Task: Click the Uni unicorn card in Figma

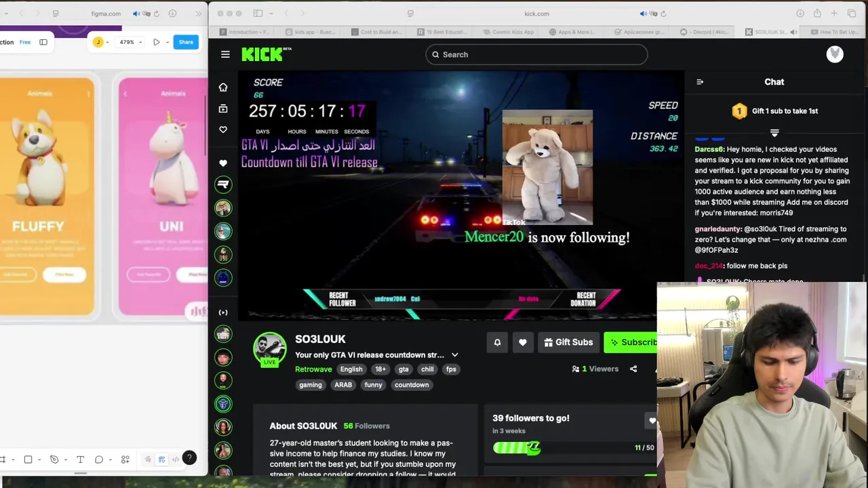Action: 163,197
